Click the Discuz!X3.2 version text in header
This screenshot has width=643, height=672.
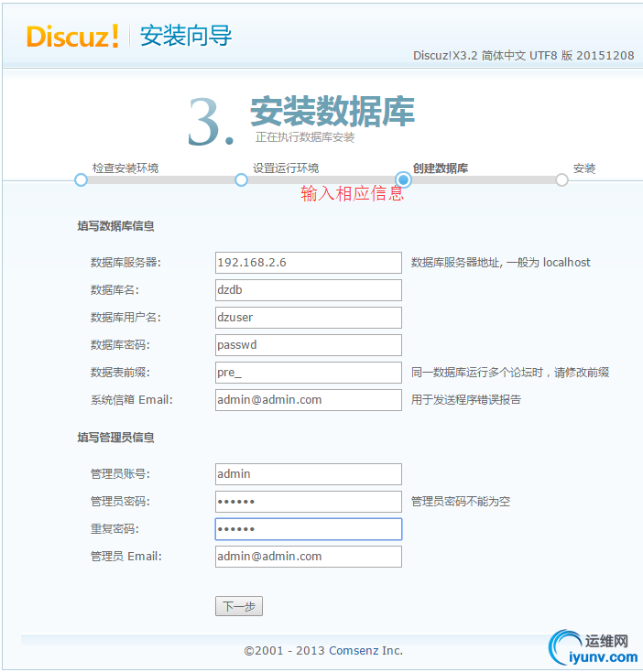click(523, 56)
